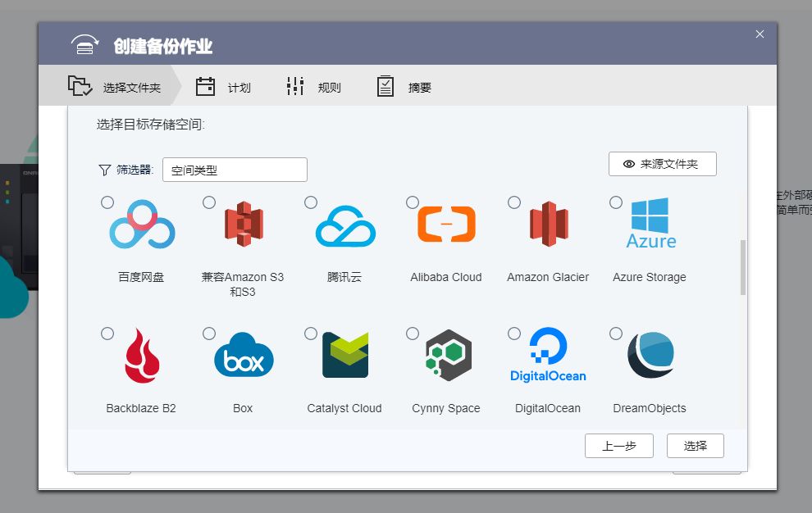Click the Tencent Cloud (腾讯云) logo
812x513 pixels.
click(x=345, y=226)
